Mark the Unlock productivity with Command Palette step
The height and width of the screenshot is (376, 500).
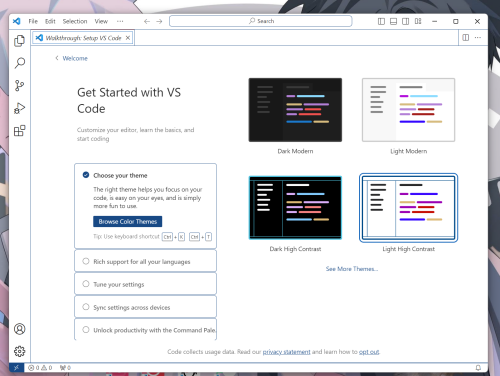click(x=86, y=330)
